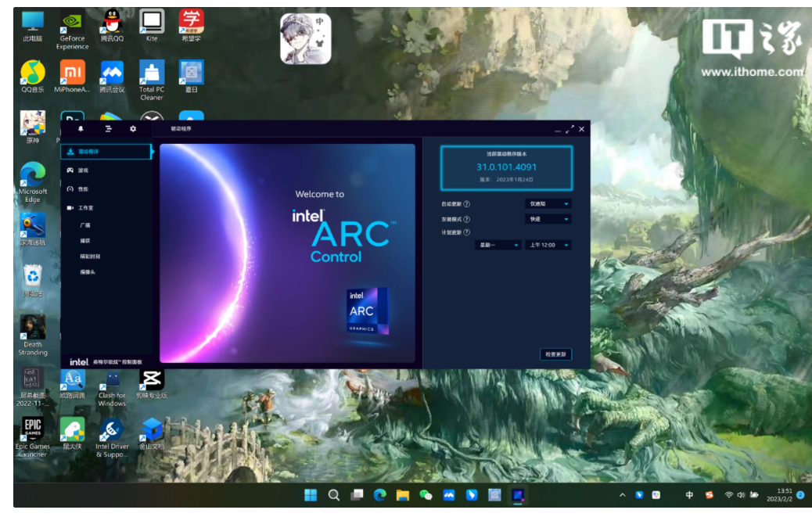Click the help icon beside 计划更新
The image size is (812, 517).
(x=466, y=232)
